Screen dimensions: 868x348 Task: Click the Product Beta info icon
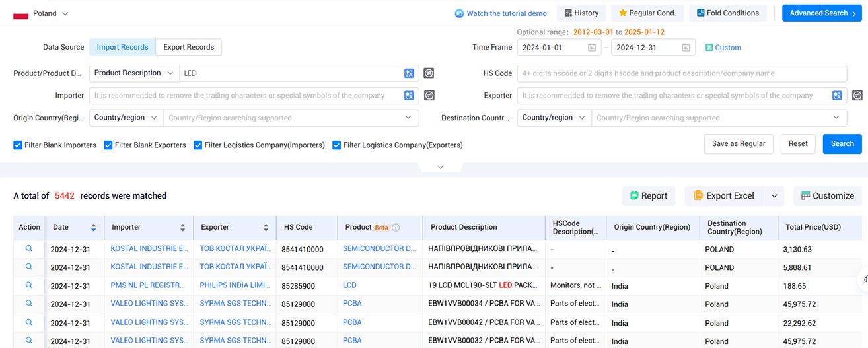point(396,227)
